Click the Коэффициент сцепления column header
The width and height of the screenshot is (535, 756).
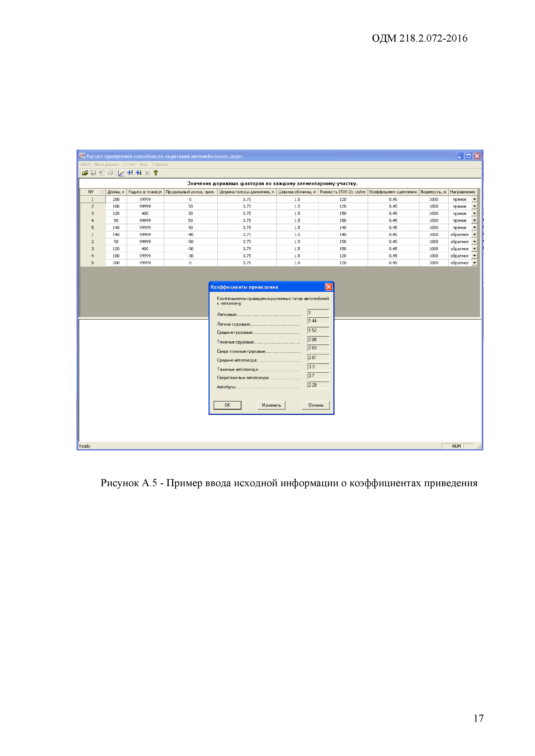tap(393, 192)
